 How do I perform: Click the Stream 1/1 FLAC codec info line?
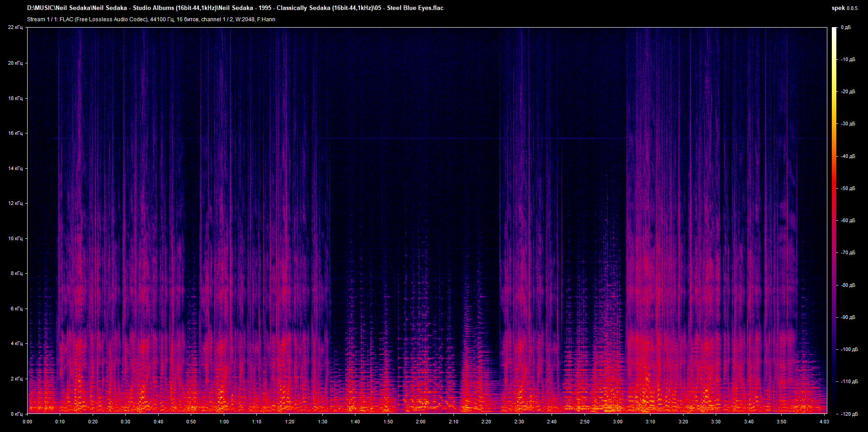pyautogui.click(x=151, y=19)
